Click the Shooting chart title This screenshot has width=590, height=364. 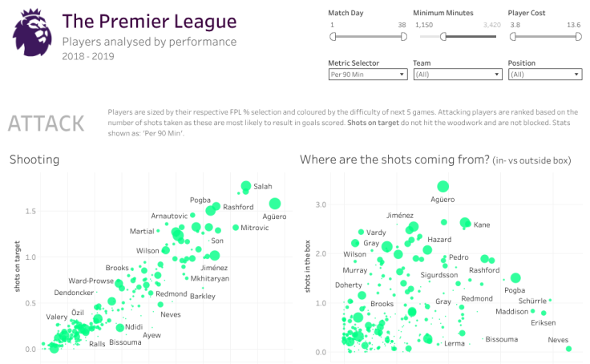coord(34,160)
